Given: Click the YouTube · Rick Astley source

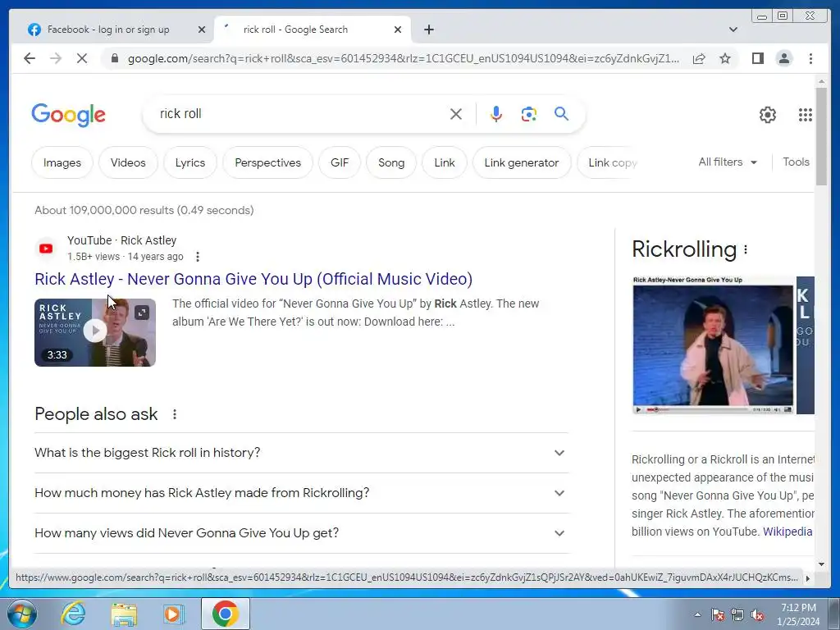Looking at the screenshot, I should point(121,240).
